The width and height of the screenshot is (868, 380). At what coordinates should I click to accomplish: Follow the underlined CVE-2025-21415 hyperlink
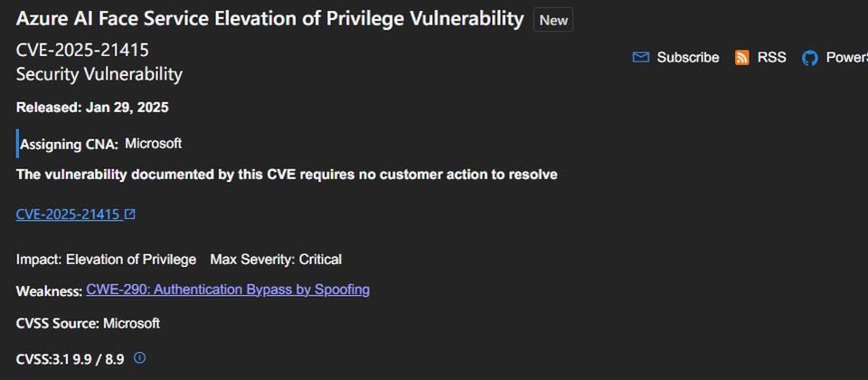click(68, 214)
